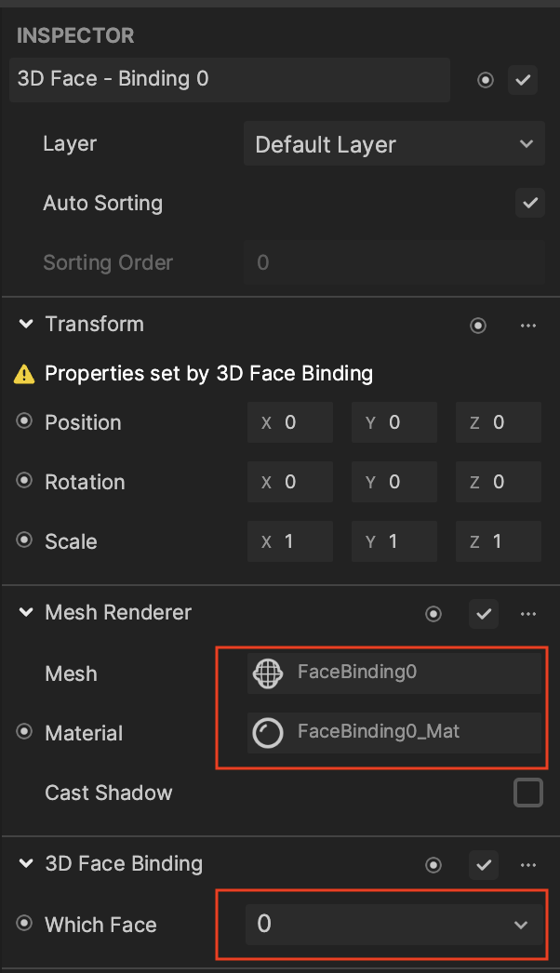The height and width of the screenshot is (973, 560).
Task: Click the 3D Face - Binding 0 name field
Action: pyautogui.click(x=228, y=80)
